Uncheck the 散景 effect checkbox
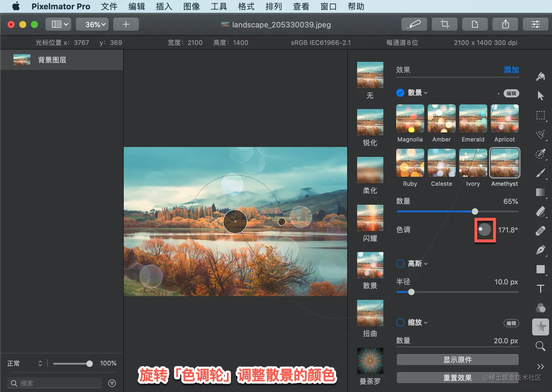 (400, 93)
